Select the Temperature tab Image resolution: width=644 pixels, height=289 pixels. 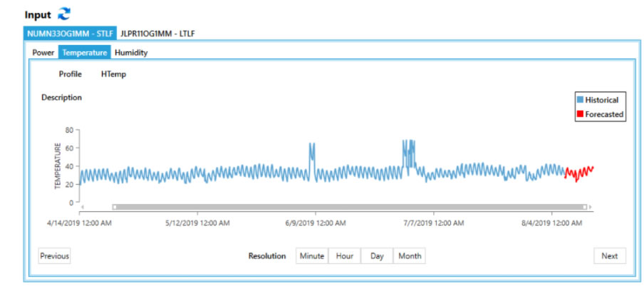pos(84,52)
